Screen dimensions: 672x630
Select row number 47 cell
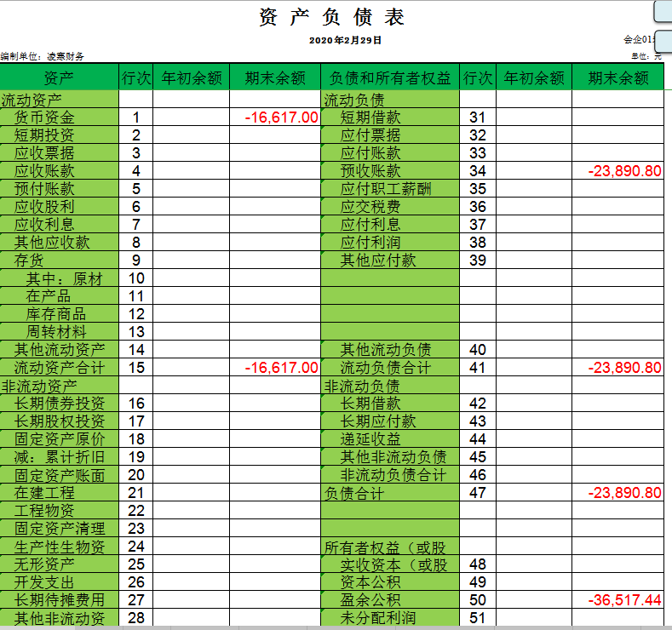point(478,493)
